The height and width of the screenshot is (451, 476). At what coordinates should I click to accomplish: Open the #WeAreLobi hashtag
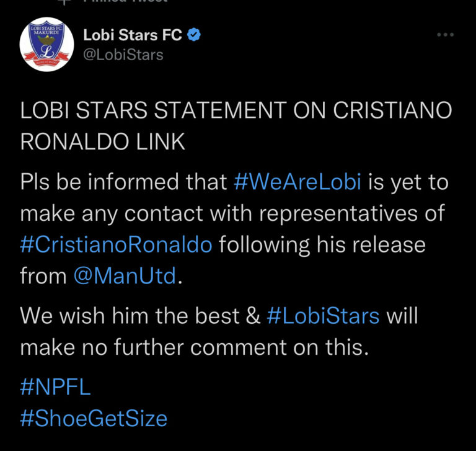click(x=302, y=183)
